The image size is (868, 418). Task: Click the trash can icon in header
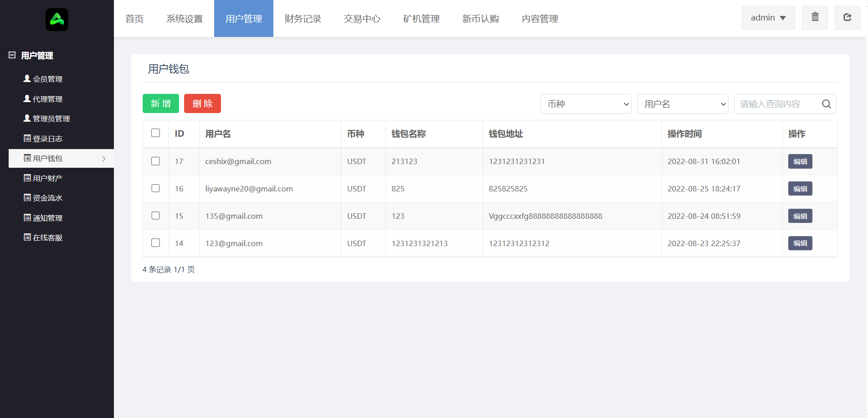click(815, 17)
